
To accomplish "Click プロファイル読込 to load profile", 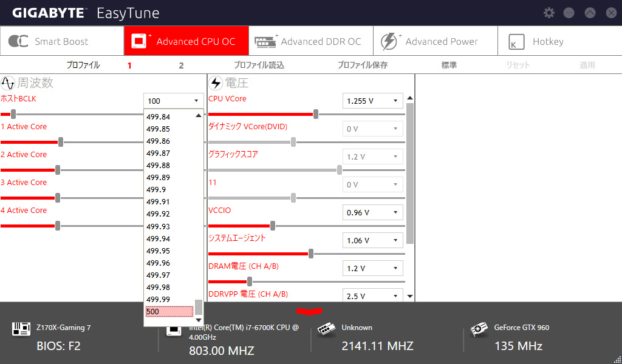I will [259, 66].
